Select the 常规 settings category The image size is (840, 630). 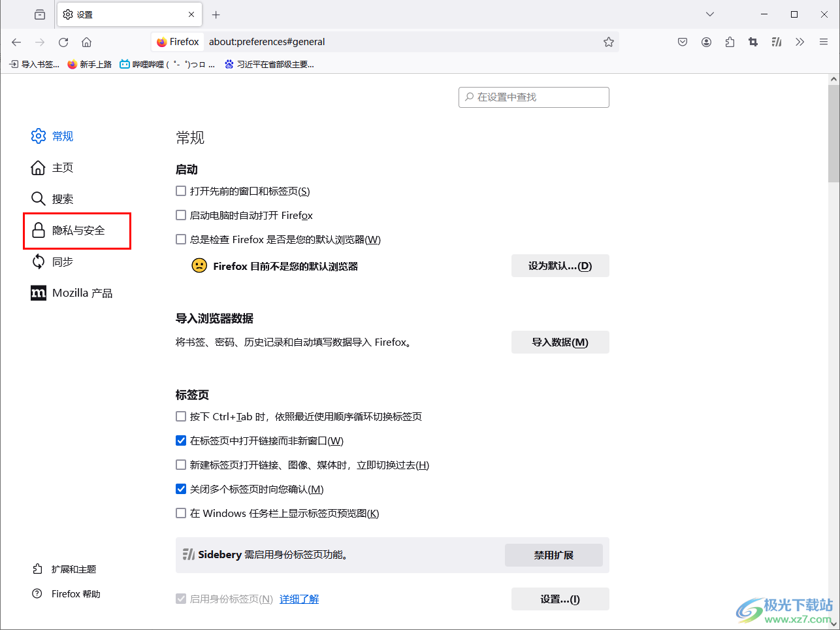[x=52, y=136]
